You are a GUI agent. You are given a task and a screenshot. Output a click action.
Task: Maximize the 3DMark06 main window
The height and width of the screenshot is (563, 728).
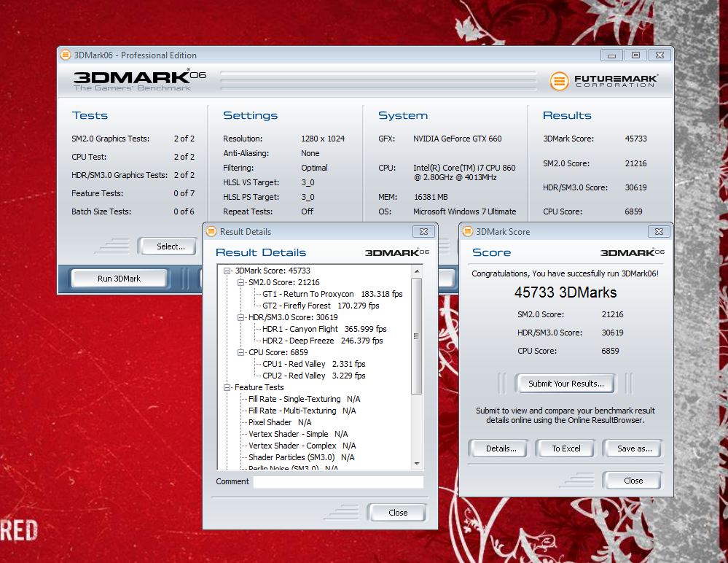(x=635, y=55)
